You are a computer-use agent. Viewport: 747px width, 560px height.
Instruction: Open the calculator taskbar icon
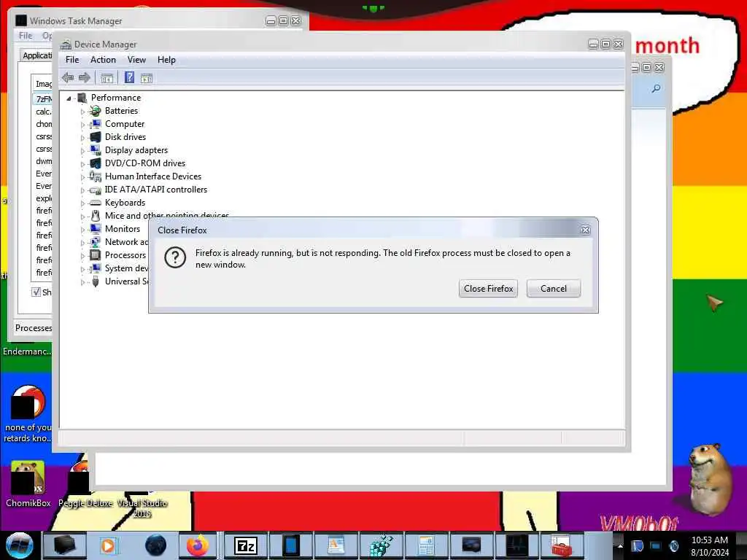coord(425,545)
